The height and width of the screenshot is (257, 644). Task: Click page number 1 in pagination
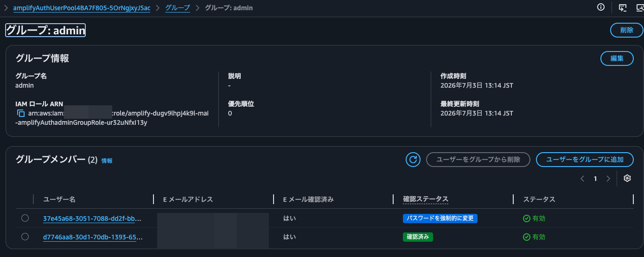click(595, 179)
